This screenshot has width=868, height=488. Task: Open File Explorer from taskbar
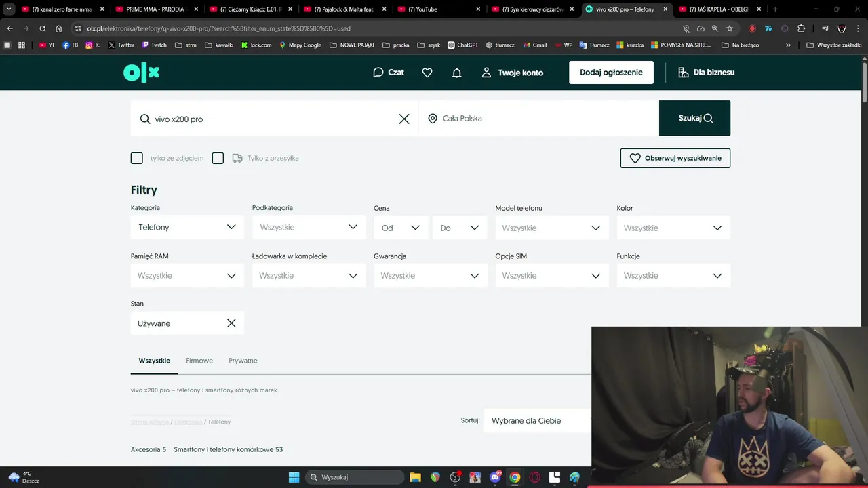tap(415, 477)
